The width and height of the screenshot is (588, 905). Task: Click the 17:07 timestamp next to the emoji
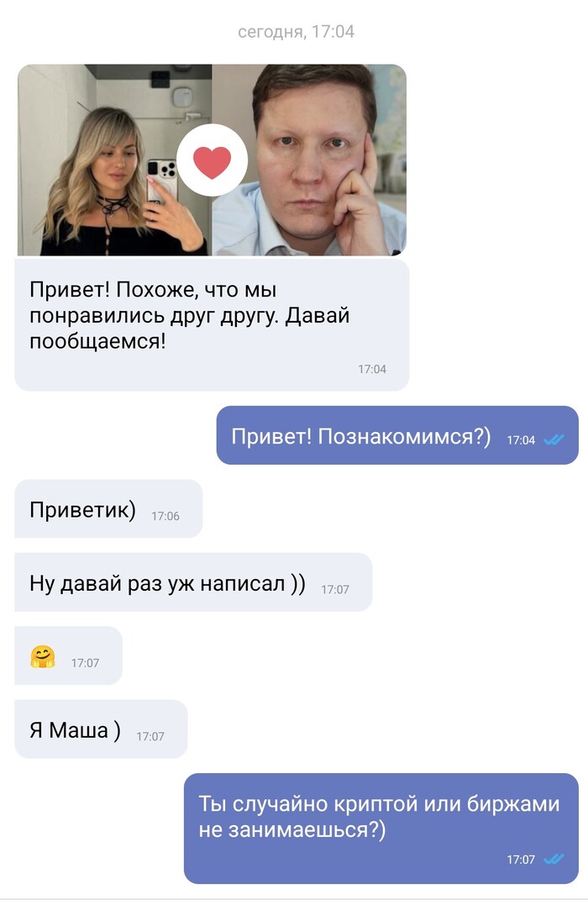[86, 663]
